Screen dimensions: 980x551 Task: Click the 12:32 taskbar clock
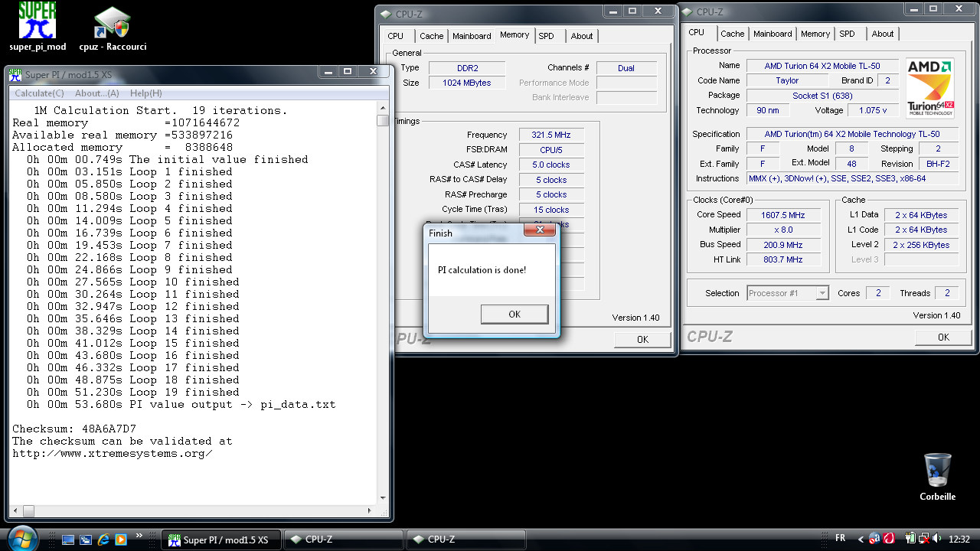(959, 540)
